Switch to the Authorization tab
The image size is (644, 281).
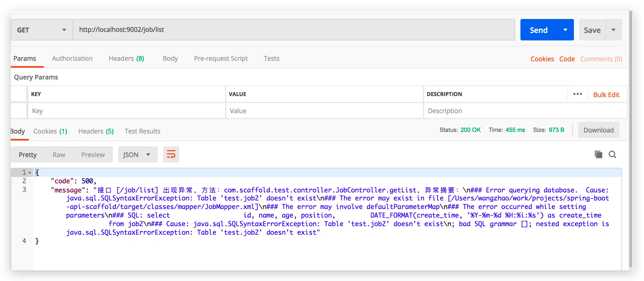click(x=72, y=58)
